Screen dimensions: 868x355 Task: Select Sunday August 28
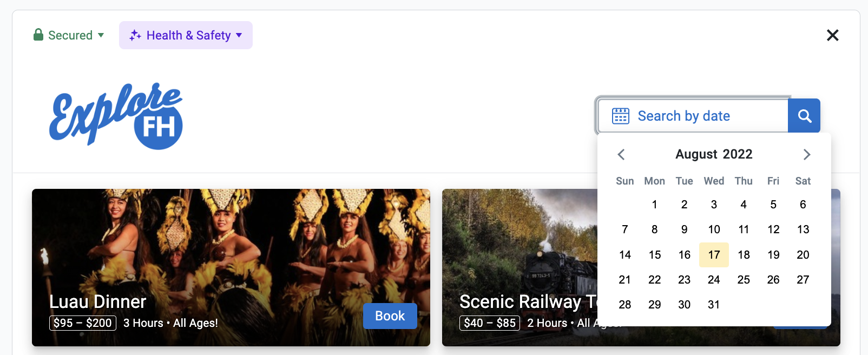[624, 305]
